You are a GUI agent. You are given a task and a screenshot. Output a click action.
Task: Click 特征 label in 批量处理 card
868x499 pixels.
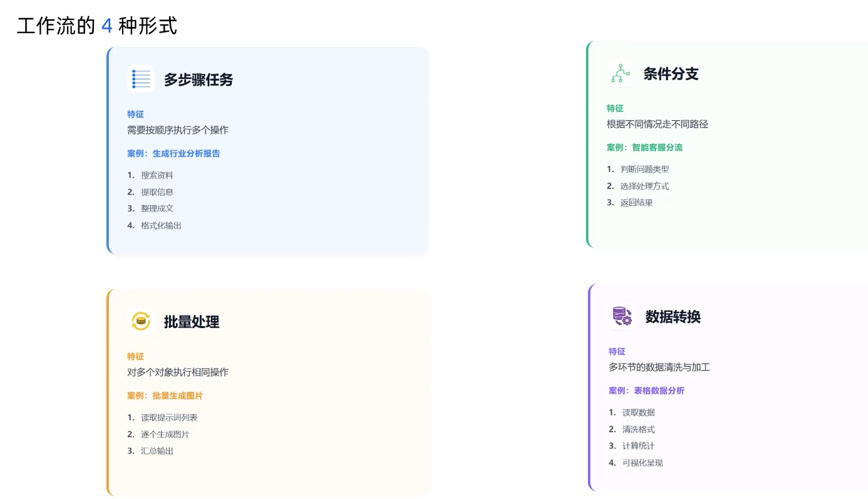click(135, 356)
